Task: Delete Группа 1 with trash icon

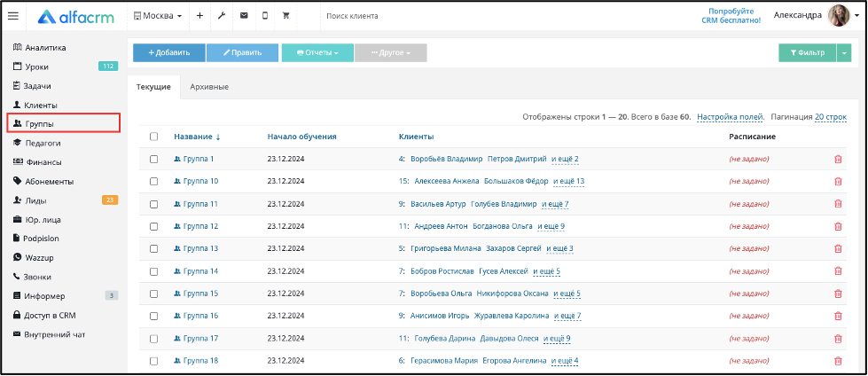Action: pos(838,159)
